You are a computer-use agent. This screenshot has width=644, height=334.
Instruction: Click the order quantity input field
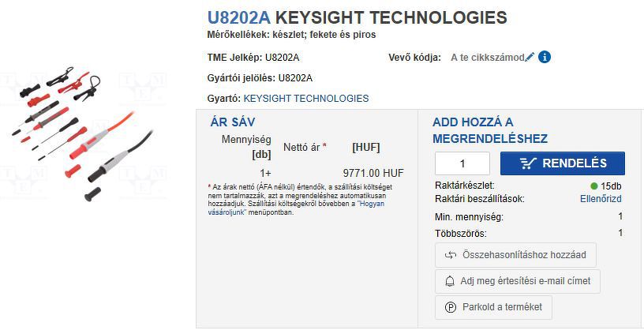[462, 163]
